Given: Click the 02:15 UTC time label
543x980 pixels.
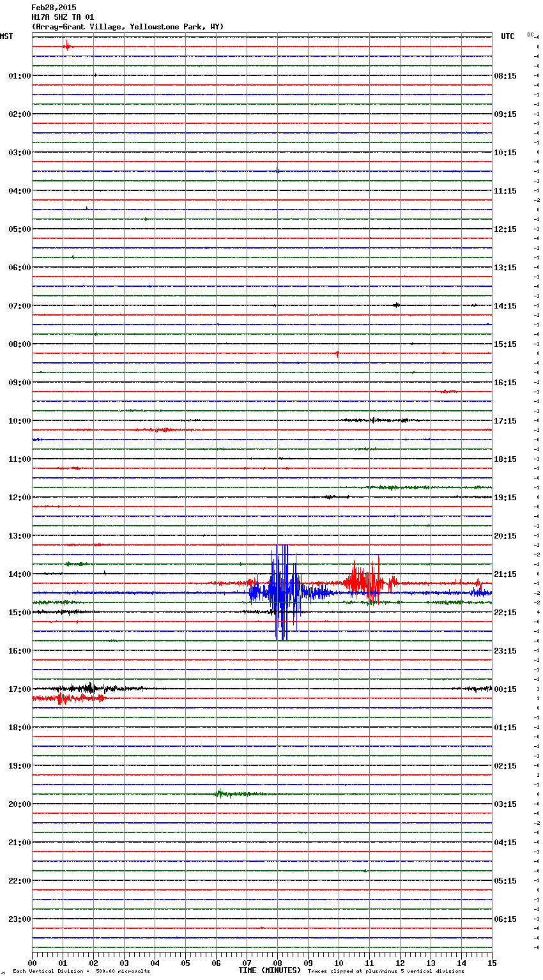Looking at the screenshot, I should 505,766.
